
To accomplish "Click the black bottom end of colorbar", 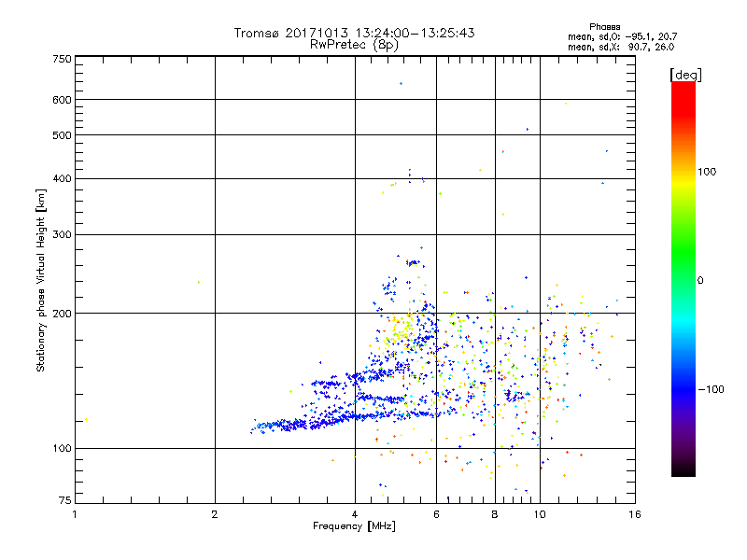I will 684,470.
